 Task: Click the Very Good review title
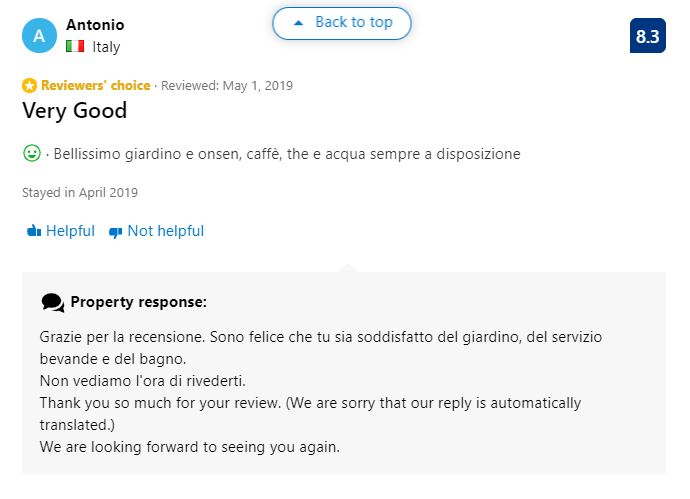75,110
